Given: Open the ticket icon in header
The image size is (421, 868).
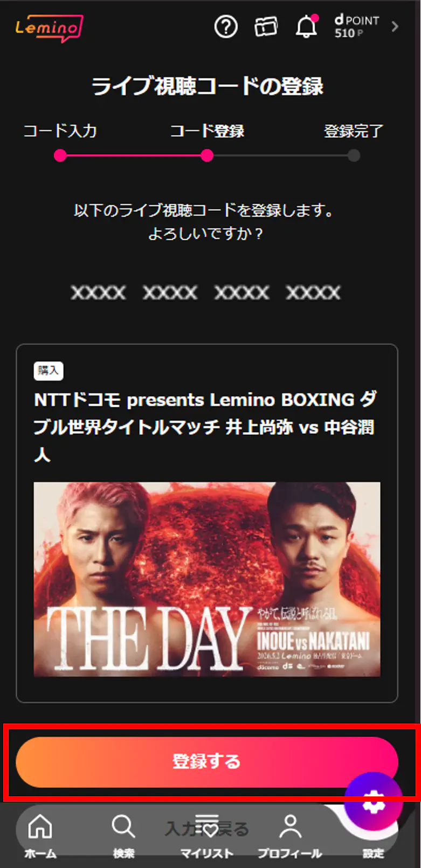Looking at the screenshot, I should pos(266,26).
